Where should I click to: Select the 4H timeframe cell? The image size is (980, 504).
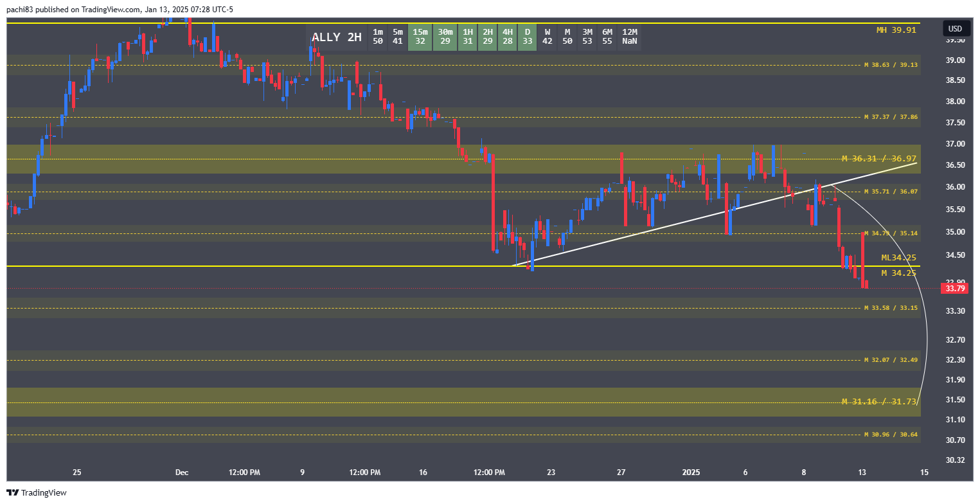pyautogui.click(x=507, y=37)
